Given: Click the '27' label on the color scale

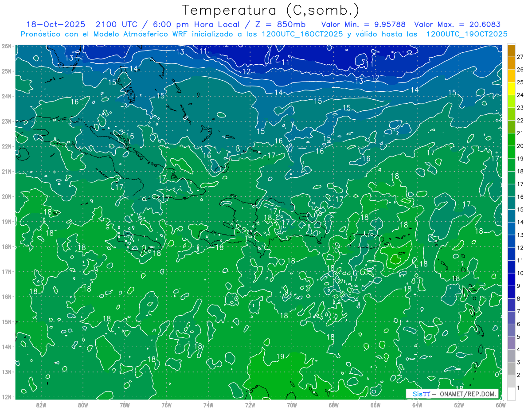Looking at the screenshot, I should pos(520,57).
